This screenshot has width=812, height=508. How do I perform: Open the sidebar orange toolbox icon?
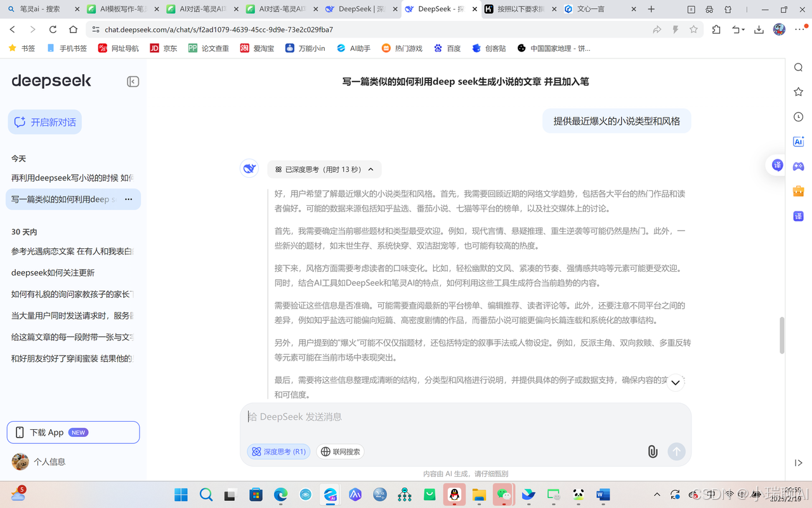(x=799, y=191)
